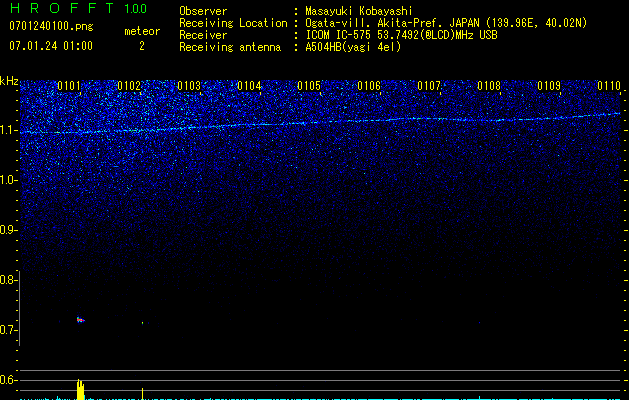Click the 0106 time marker
Viewport: 629px width, 400px height.
pos(369,86)
